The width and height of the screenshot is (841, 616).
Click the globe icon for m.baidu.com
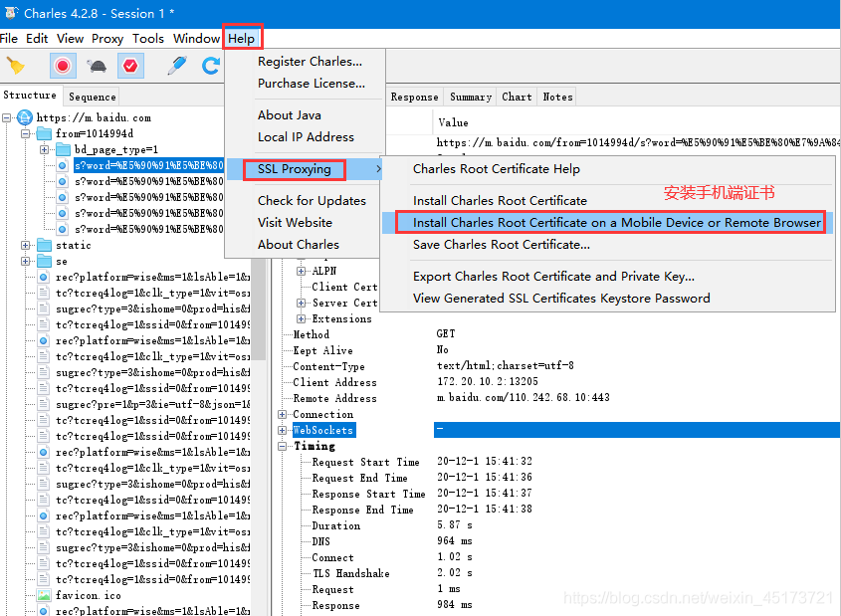(x=25, y=117)
